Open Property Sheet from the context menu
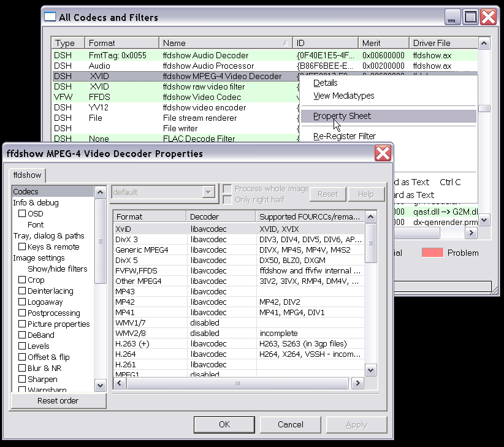 pos(389,116)
